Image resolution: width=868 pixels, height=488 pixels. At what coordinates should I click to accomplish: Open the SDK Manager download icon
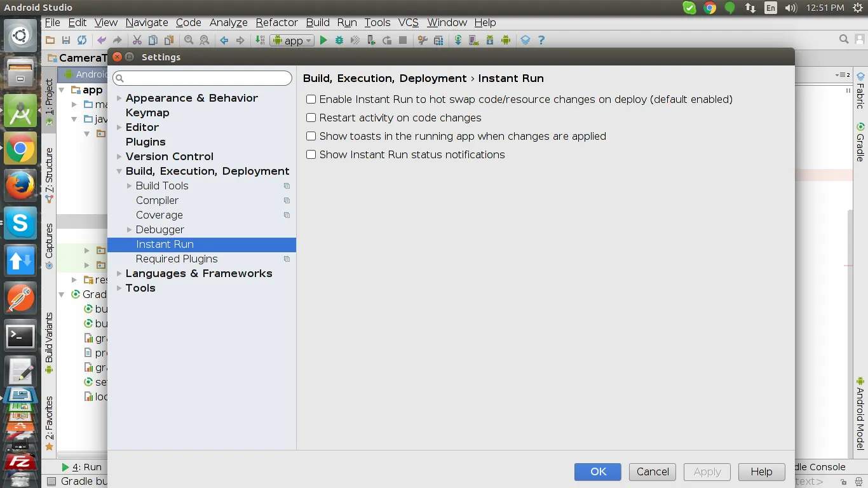pyautogui.click(x=489, y=40)
